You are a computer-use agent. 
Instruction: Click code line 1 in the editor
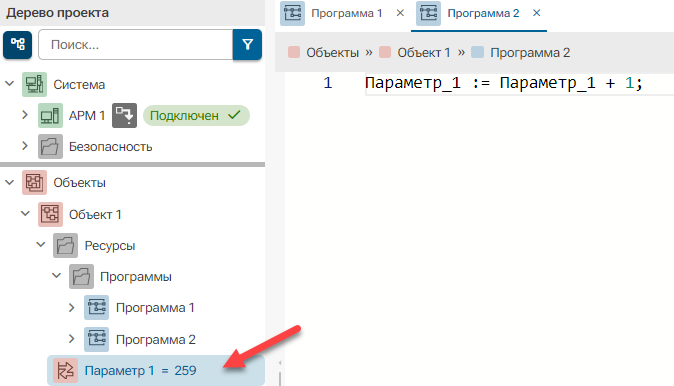tap(503, 83)
